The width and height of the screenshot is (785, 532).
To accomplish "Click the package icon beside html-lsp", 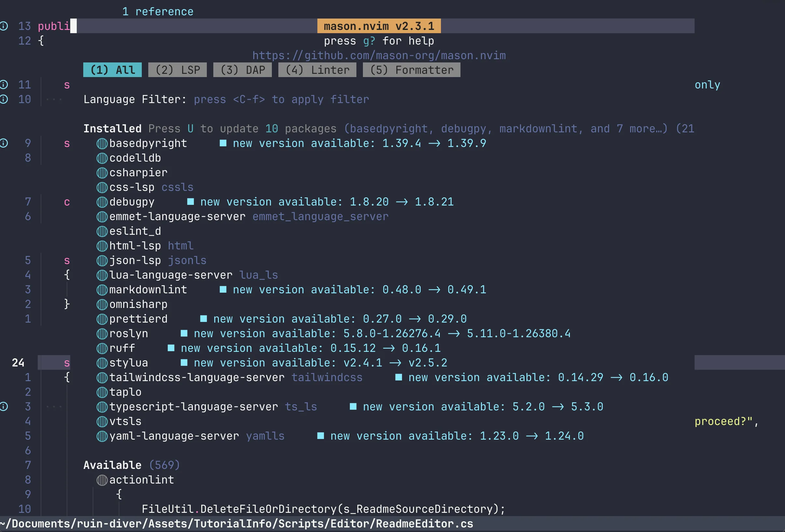I will [x=102, y=246].
